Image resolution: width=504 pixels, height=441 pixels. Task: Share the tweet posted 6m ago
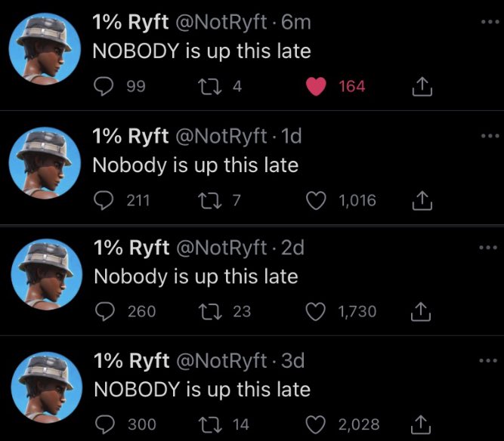coord(421,87)
